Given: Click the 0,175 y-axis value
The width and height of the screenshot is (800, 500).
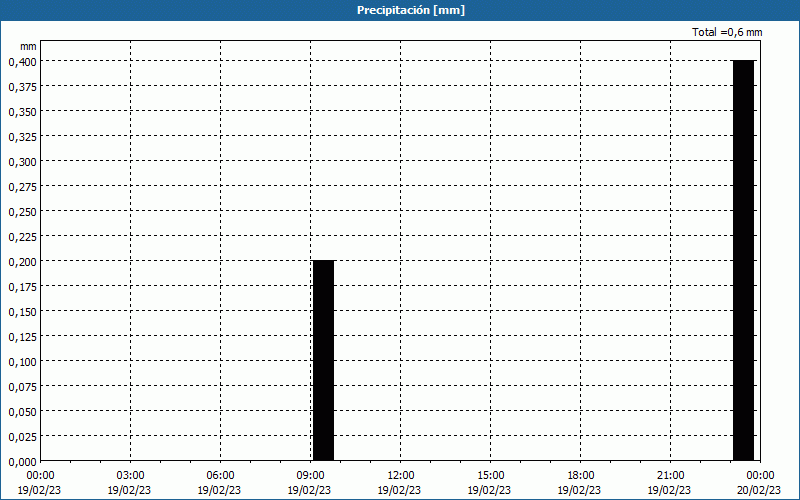Looking at the screenshot, I should pos(22,287).
